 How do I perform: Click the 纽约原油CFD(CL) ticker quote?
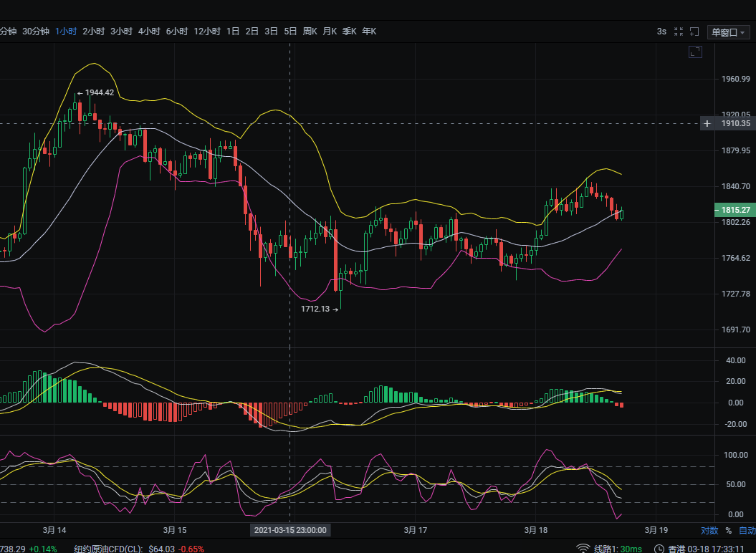(109, 549)
